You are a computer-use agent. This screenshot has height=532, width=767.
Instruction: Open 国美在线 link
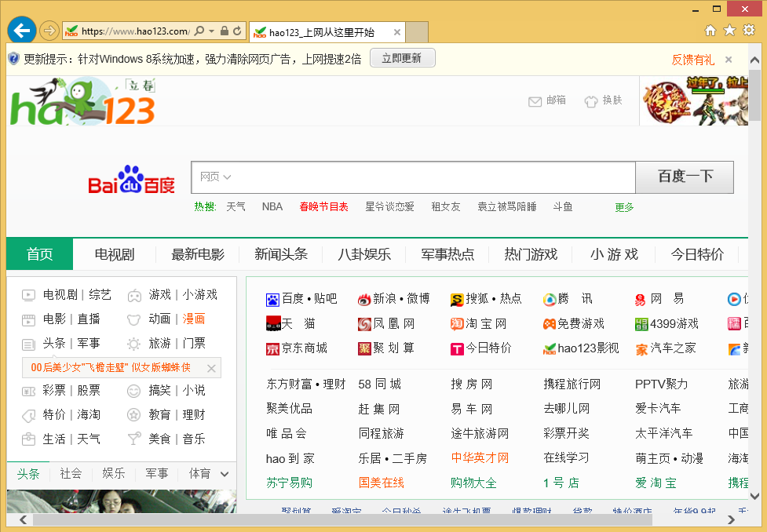pos(382,483)
